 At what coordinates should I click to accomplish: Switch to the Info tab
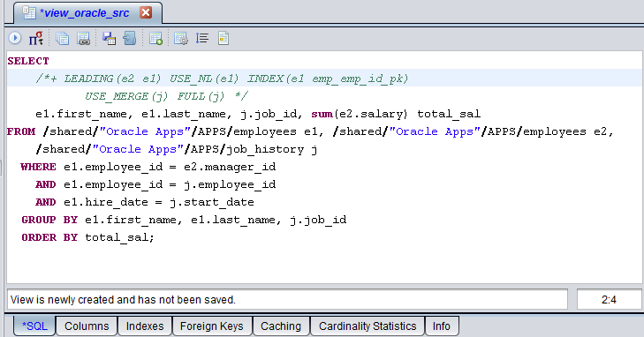pyautogui.click(x=442, y=326)
